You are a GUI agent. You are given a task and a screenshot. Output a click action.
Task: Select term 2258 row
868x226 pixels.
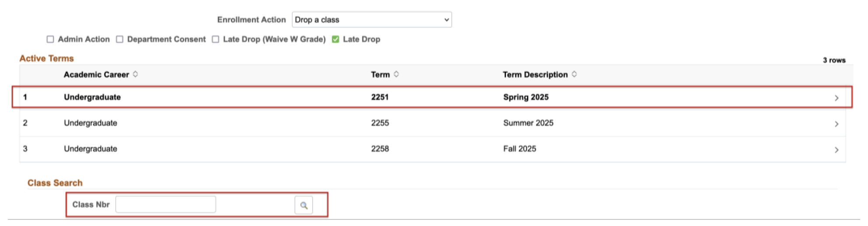point(432,149)
